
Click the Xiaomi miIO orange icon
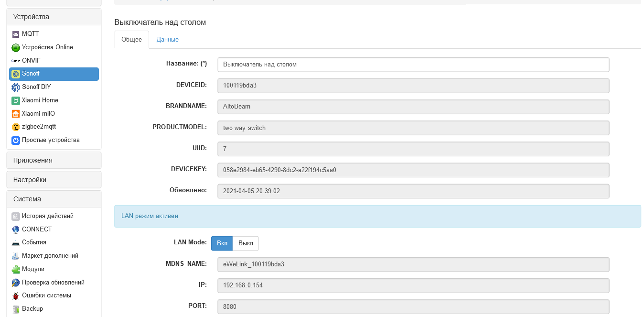(16, 114)
